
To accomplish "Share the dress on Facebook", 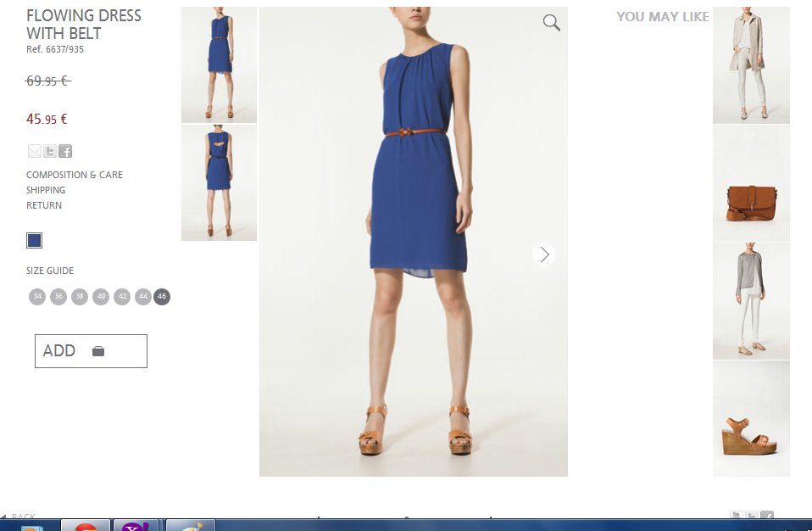I will pos(65,152).
